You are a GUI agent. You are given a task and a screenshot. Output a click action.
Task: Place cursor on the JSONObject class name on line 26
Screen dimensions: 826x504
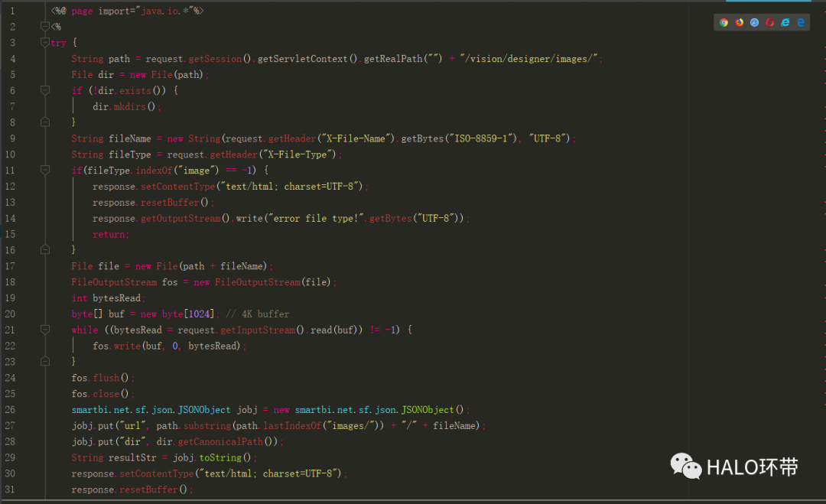[x=204, y=409]
